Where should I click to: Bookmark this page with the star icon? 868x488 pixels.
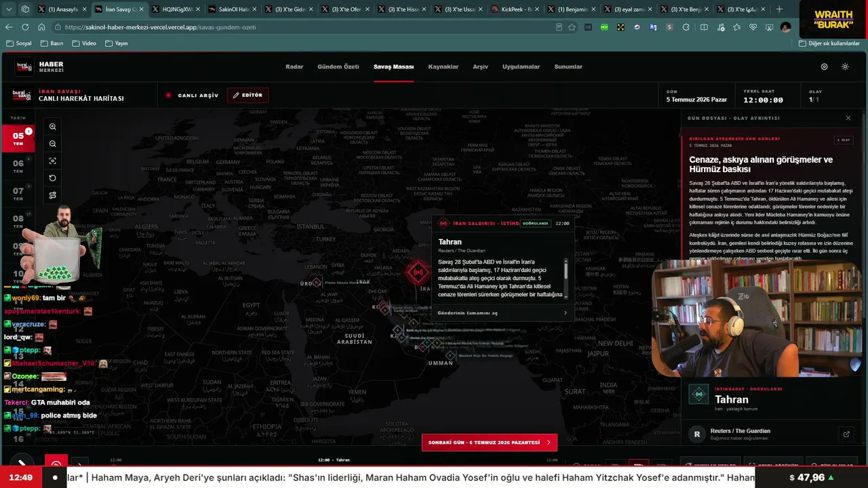tap(572, 27)
